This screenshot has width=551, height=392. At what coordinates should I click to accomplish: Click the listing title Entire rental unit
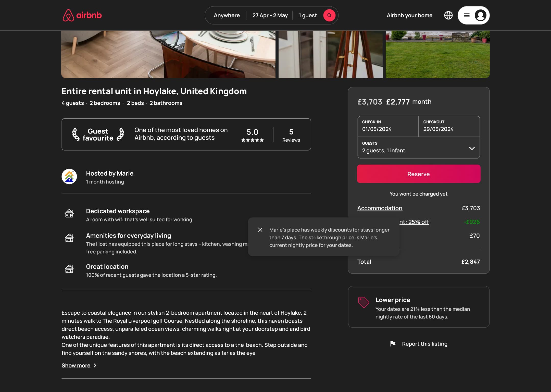[154, 91]
